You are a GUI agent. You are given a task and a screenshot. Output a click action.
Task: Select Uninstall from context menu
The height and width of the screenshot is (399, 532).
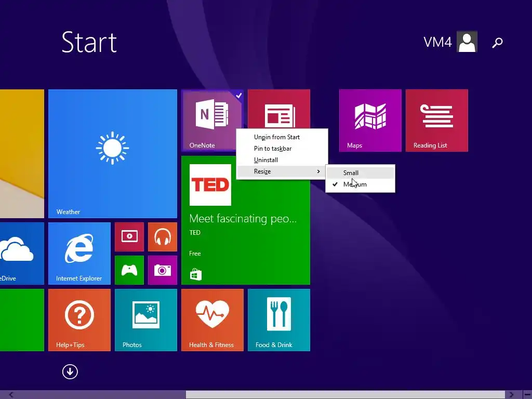coord(282,160)
